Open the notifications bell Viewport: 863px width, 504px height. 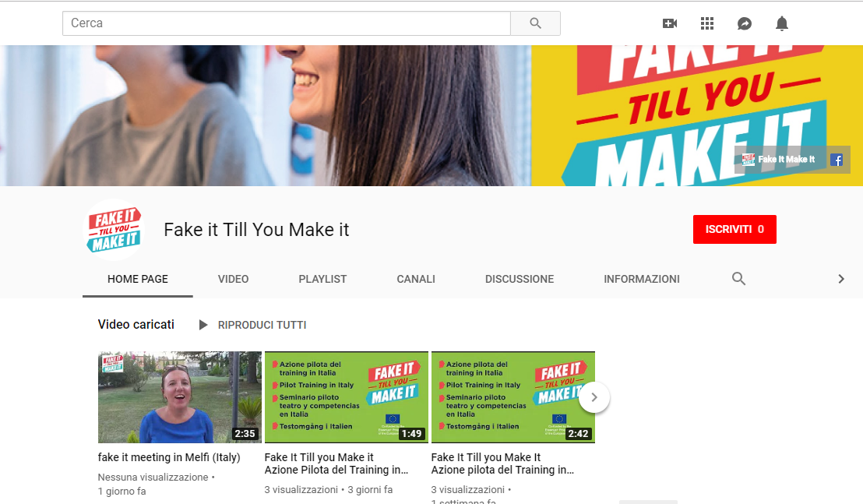[781, 23]
